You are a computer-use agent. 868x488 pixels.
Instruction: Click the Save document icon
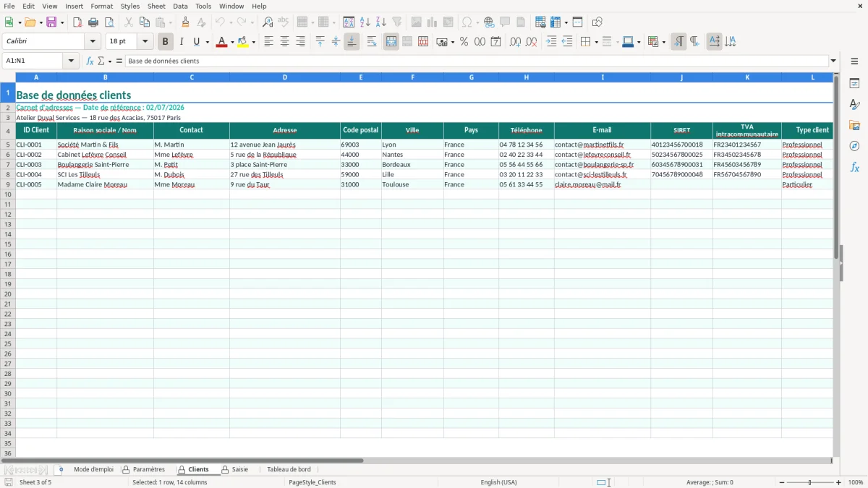51,22
